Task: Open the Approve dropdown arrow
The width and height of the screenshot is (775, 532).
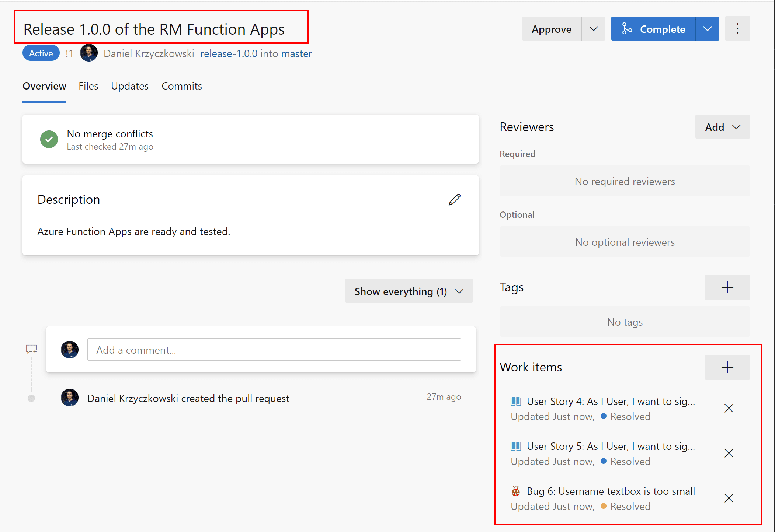Action: point(593,28)
